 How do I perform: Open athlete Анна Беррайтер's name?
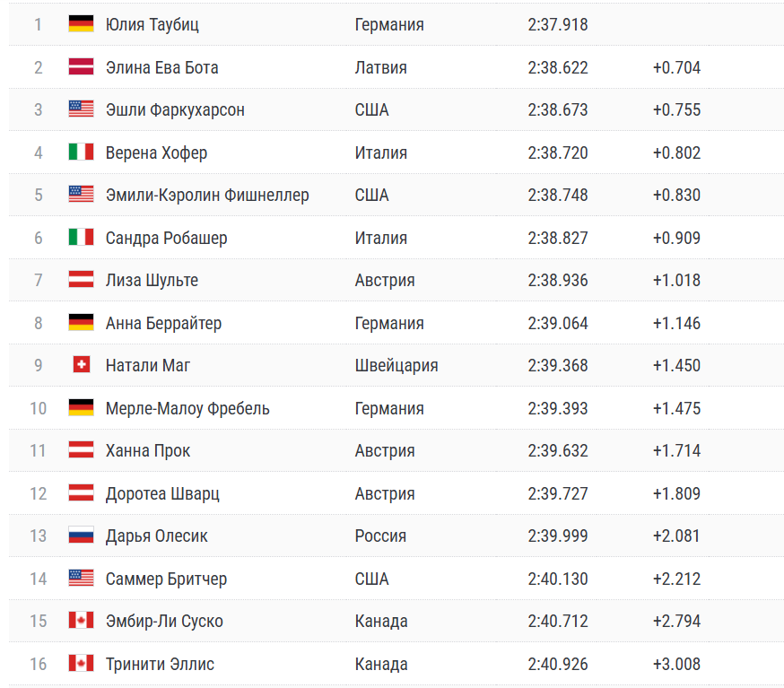163,323
